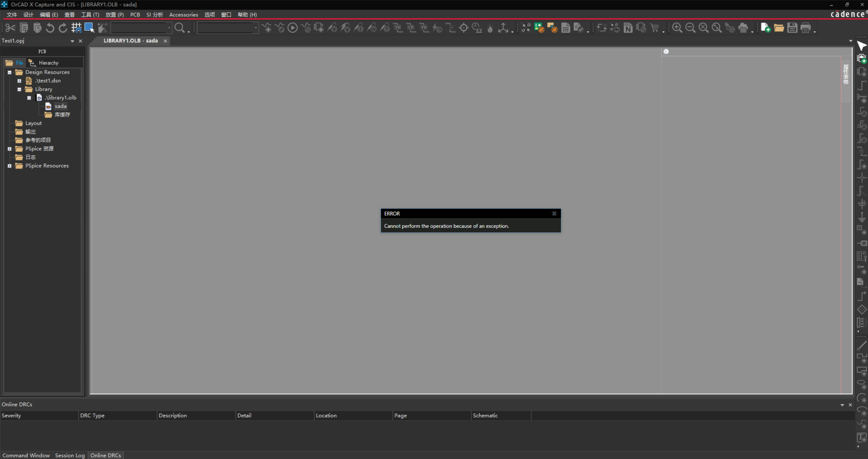Open the SI 分析 menu
Screen dimensions: 868x459
(155, 15)
